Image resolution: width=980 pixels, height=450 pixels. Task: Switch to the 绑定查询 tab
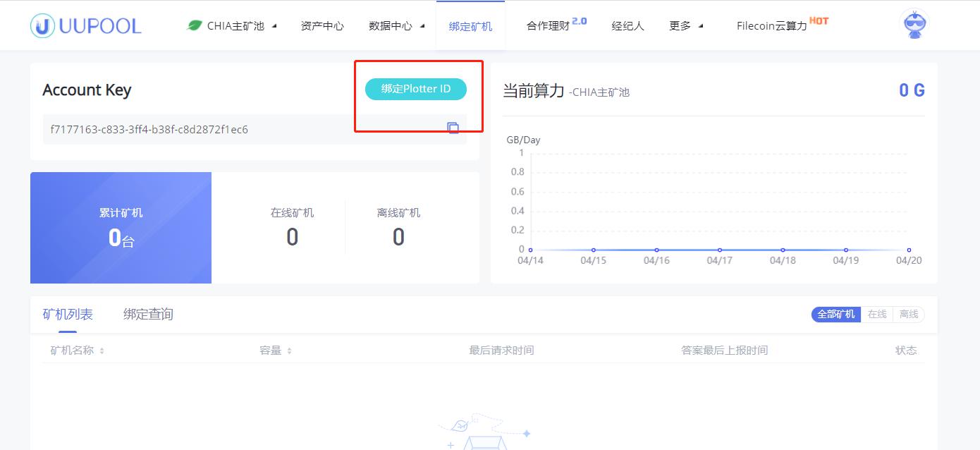point(148,315)
